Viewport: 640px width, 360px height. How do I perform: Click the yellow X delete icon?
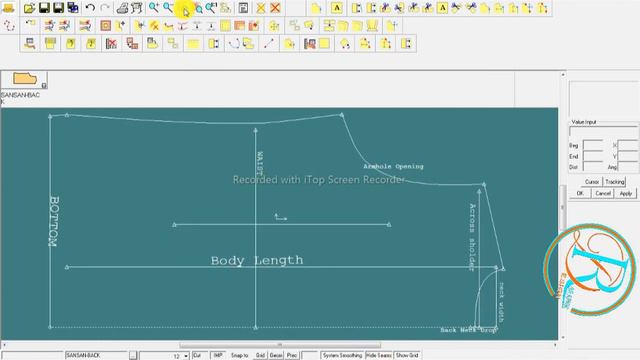[260, 8]
